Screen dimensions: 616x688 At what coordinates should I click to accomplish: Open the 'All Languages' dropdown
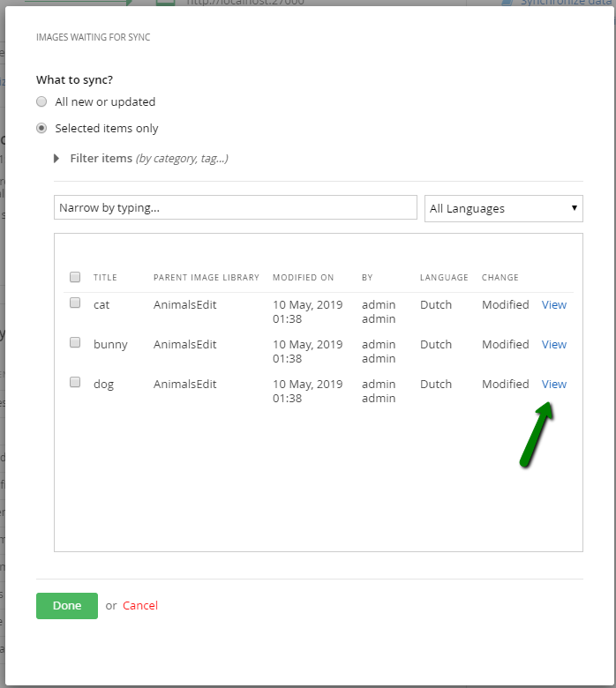[504, 208]
